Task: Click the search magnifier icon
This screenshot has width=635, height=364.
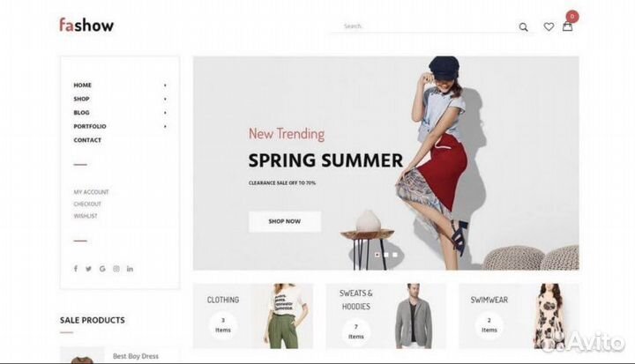Action: click(523, 27)
